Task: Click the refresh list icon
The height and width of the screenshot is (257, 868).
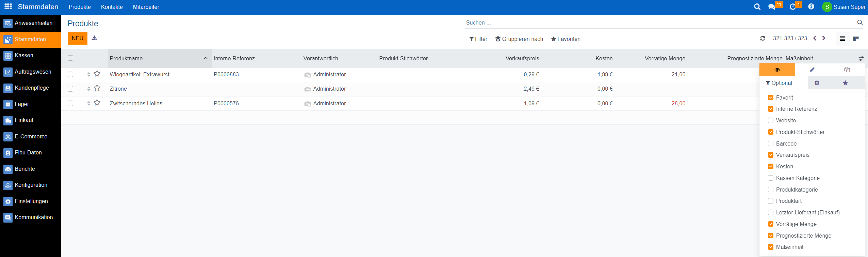Action: pyautogui.click(x=763, y=39)
